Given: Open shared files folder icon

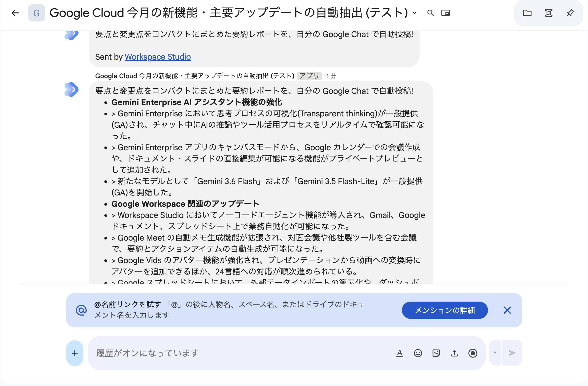Looking at the screenshot, I should 527,13.
